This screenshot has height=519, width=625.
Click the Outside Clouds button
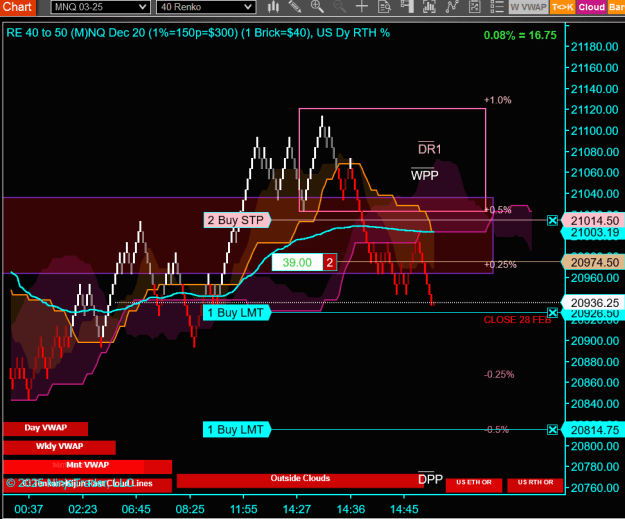300,480
